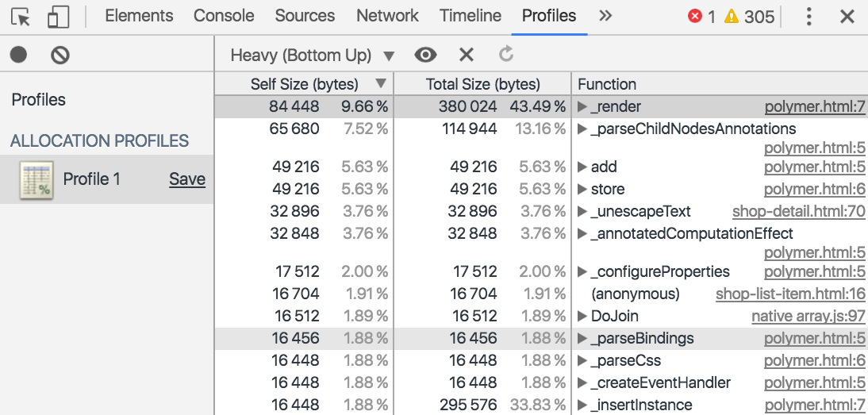Toggle the focus selected function eye icon

(426, 55)
